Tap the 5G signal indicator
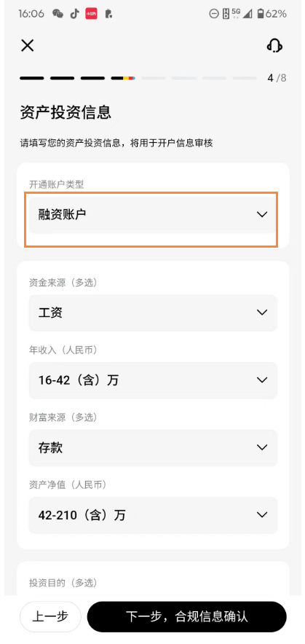The height and width of the screenshot is (644, 305). pos(236,14)
